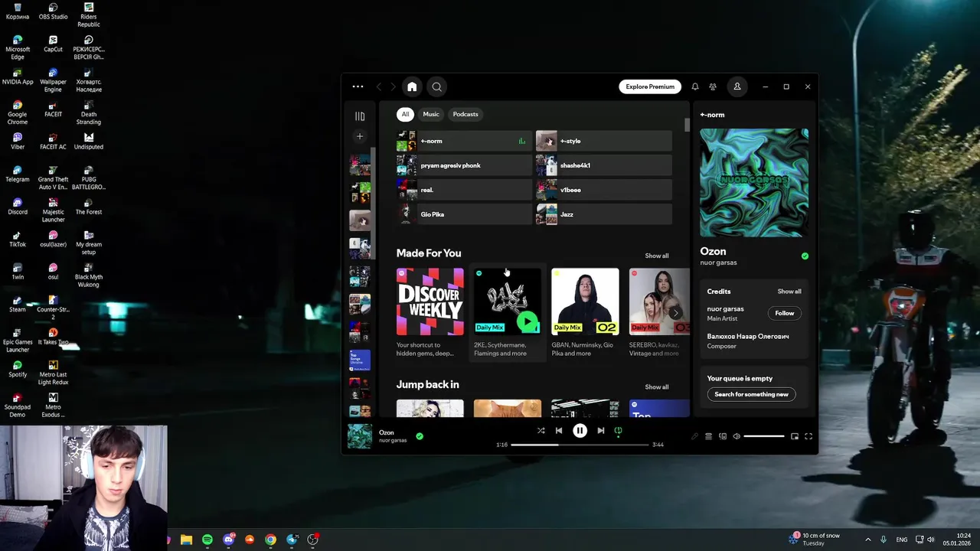Viewport: 980px width, 551px height.
Task: Seek in the song progress bar
Action: pyautogui.click(x=580, y=445)
